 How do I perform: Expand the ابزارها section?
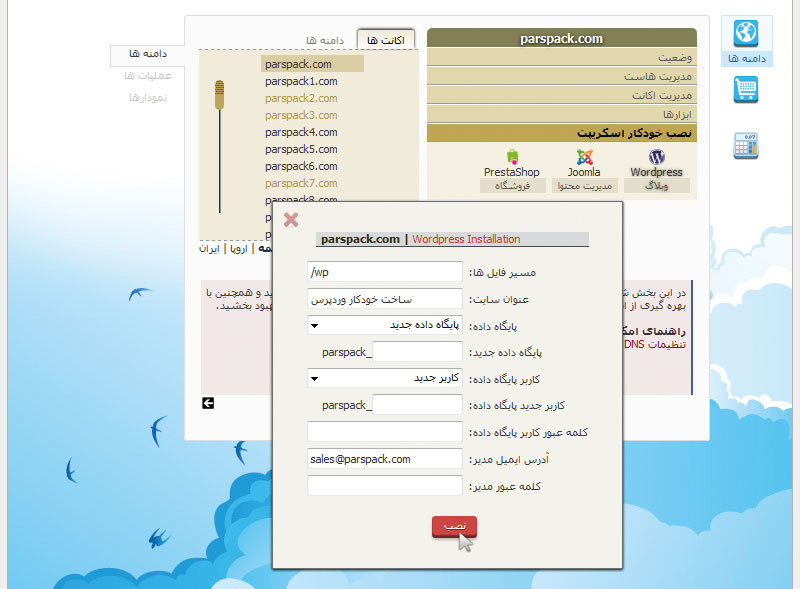[x=562, y=114]
